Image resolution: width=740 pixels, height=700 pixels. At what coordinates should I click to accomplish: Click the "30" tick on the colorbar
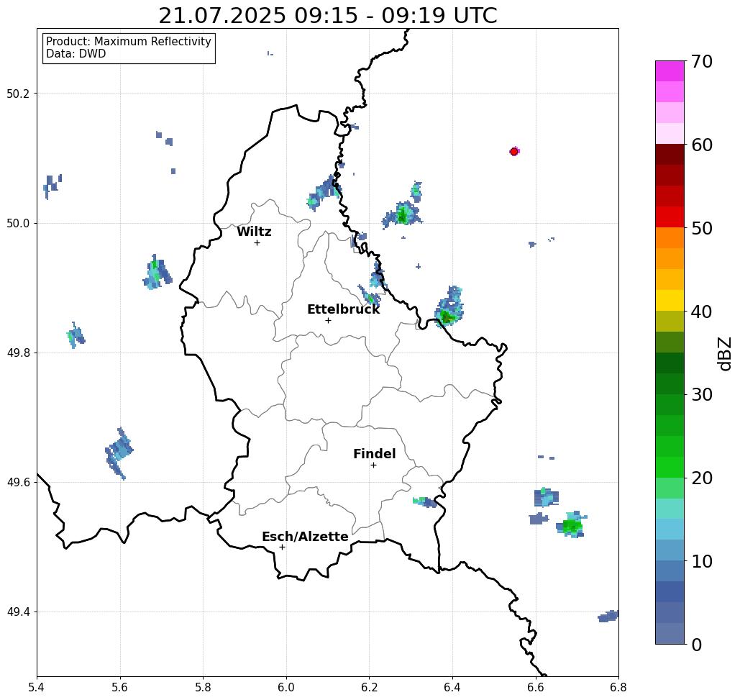(x=702, y=395)
